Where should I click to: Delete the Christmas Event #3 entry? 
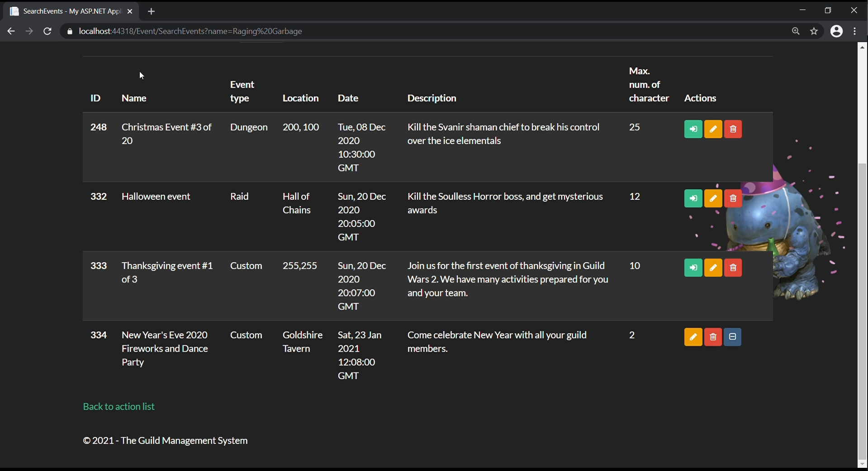coord(733,129)
